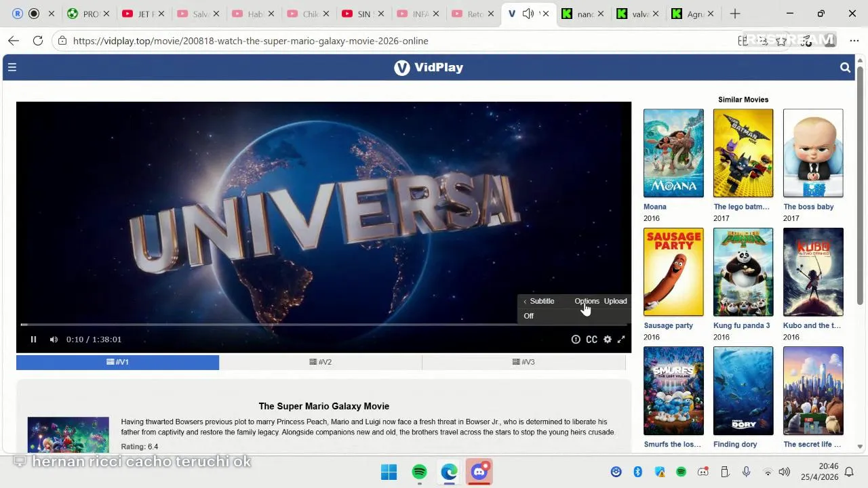Switch to the valva Kick tab

click(637, 14)
